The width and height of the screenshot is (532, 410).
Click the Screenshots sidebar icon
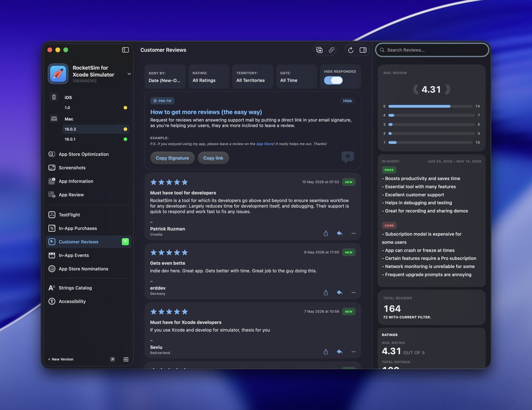52,168
